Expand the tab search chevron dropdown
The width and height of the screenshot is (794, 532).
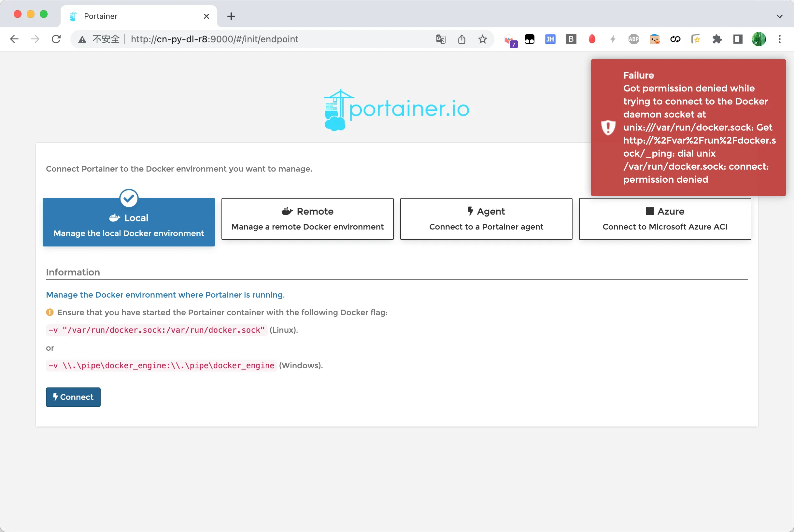point(779,16)
